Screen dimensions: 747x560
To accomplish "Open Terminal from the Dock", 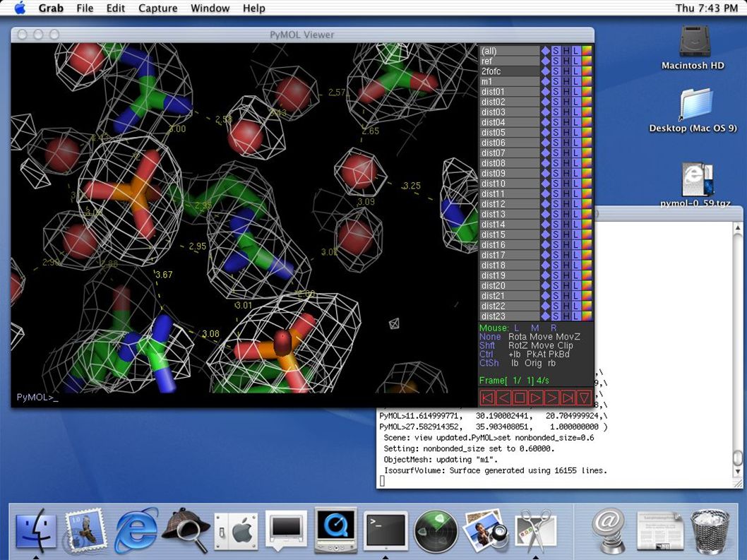I will coord(386,530).
